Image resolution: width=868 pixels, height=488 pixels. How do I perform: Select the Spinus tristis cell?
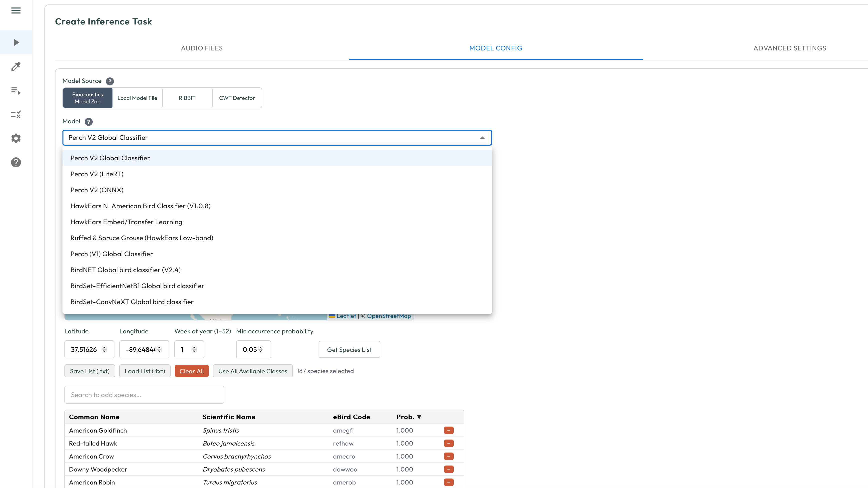(x=221, y=430)
